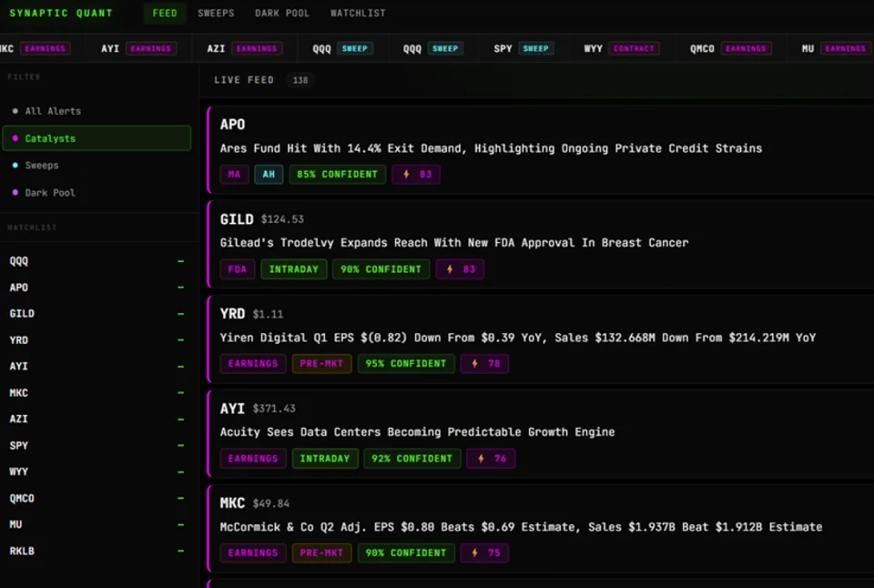Remove YRD from watchlist via minus icon
This screenshot has height=588, width=874.
180,340
